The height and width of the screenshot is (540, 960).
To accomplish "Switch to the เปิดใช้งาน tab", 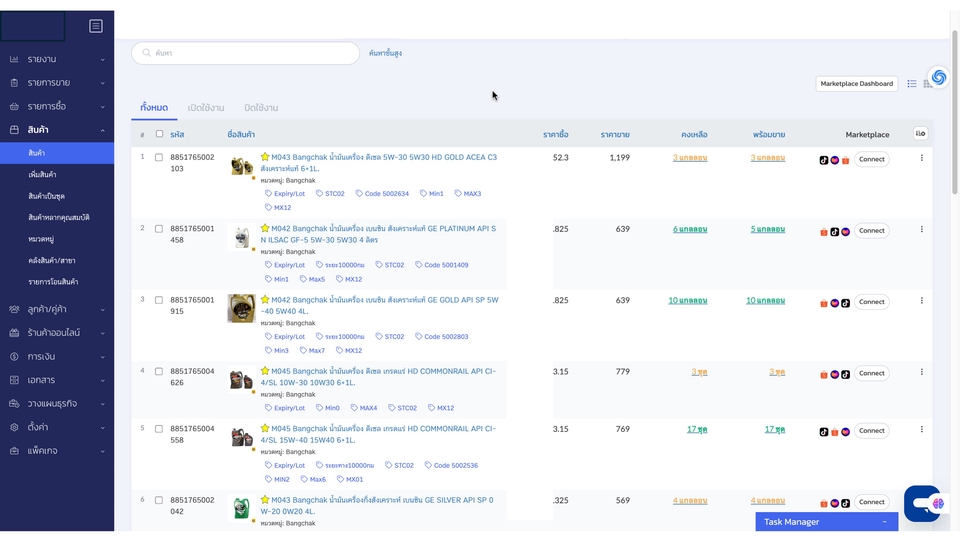I will point(206,108).
